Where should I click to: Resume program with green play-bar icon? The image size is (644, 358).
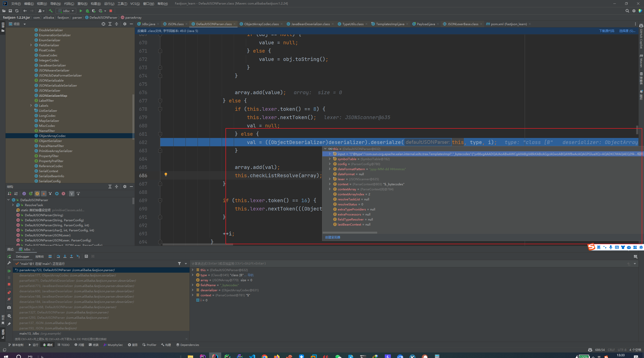[9, 271]
